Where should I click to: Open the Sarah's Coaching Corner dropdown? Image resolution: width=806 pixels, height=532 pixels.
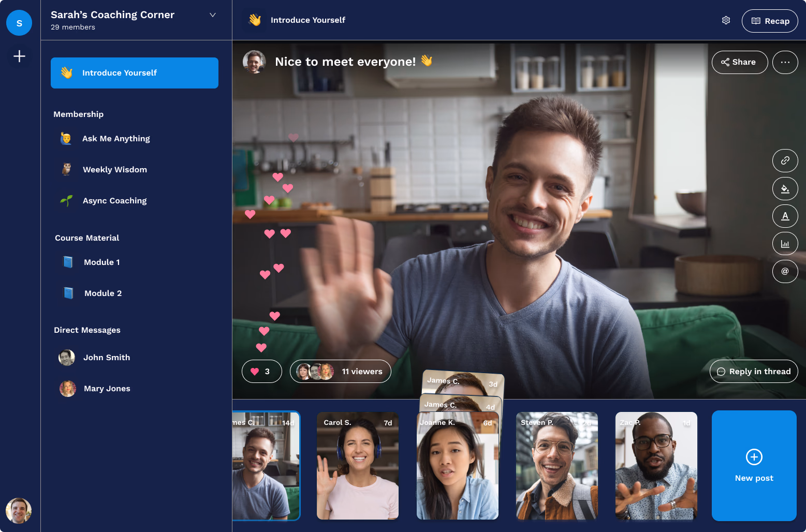click(212, 15)
